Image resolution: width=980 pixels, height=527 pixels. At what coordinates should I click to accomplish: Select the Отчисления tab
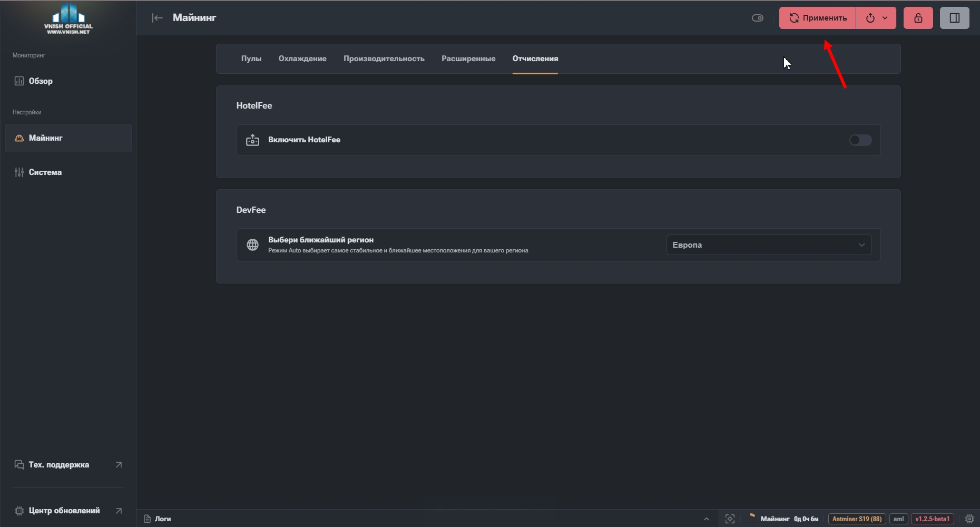(x=535, y=58)
